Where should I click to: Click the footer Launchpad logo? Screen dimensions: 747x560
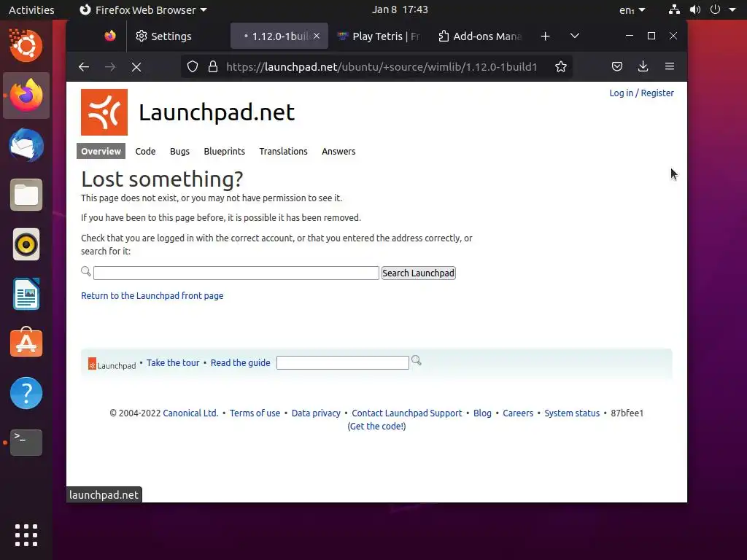(112, 365)
